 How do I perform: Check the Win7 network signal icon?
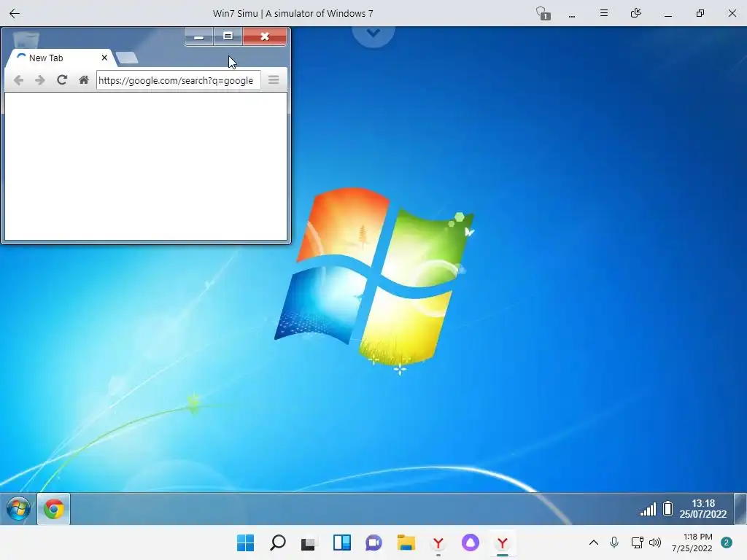(x=648, y=509)
